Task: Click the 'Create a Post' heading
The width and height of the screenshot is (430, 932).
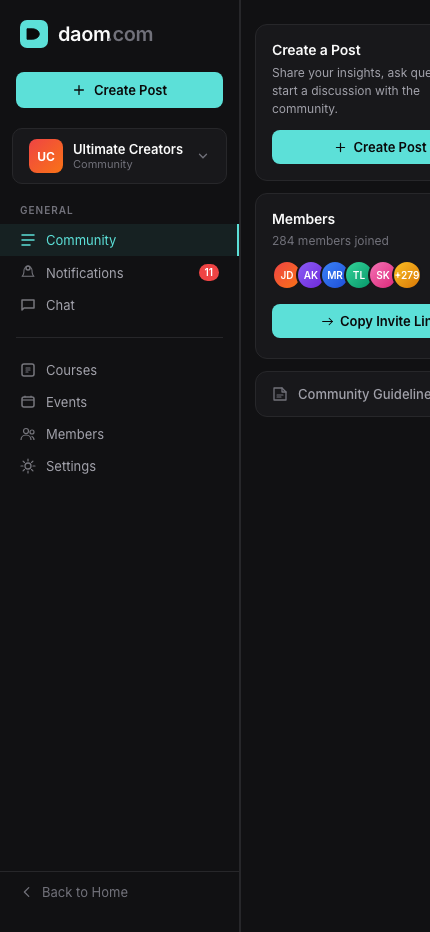Action: [316, 50]
